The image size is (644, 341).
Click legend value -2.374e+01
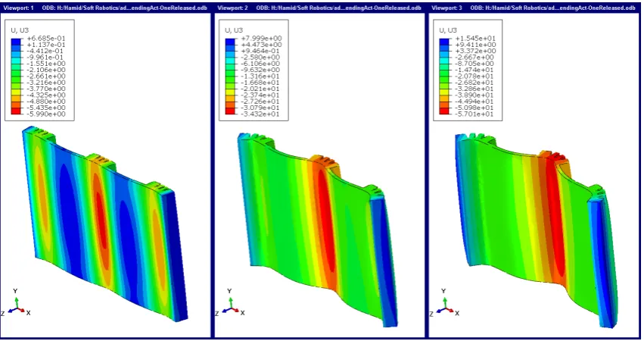(x=261, y=95)
